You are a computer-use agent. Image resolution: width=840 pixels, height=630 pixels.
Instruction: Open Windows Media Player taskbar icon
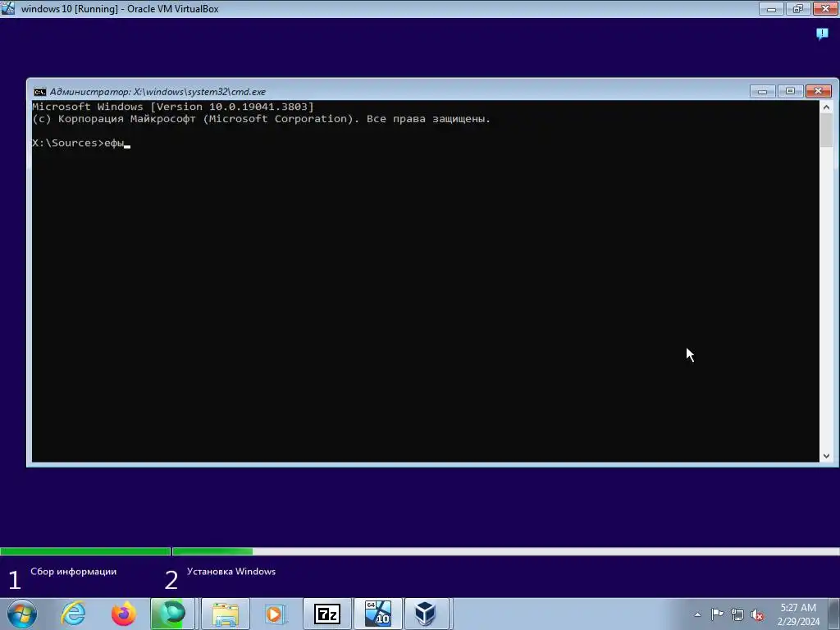[x=275, y=614]
